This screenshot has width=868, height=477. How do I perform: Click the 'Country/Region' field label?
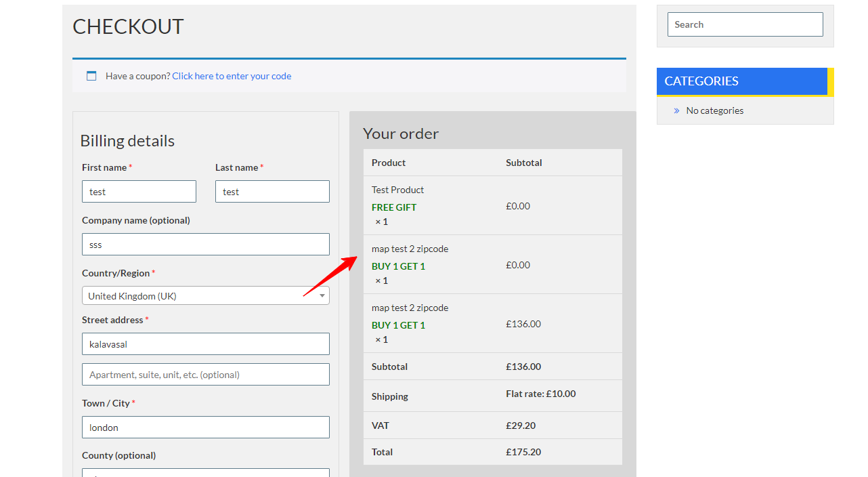(x=116, y=273)
